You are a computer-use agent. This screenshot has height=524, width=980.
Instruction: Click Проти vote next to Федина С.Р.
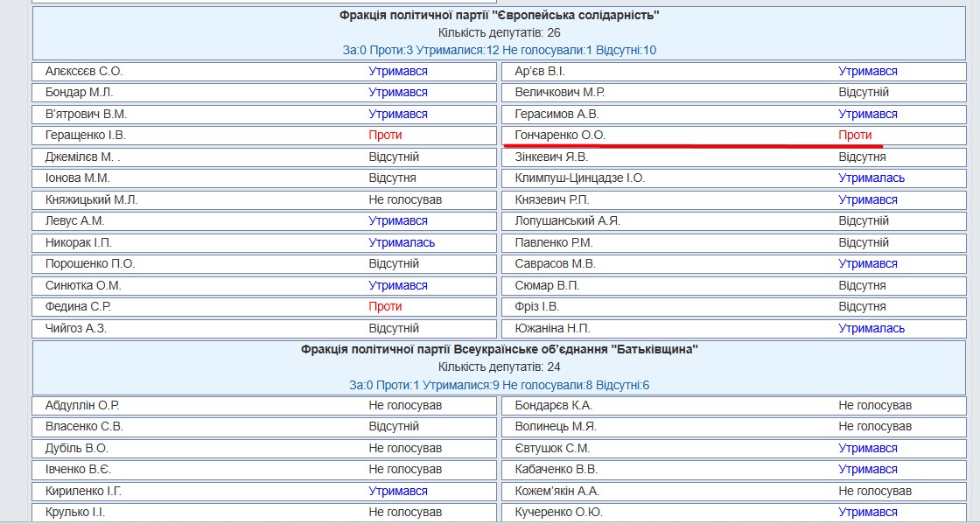tap(385, 307)
